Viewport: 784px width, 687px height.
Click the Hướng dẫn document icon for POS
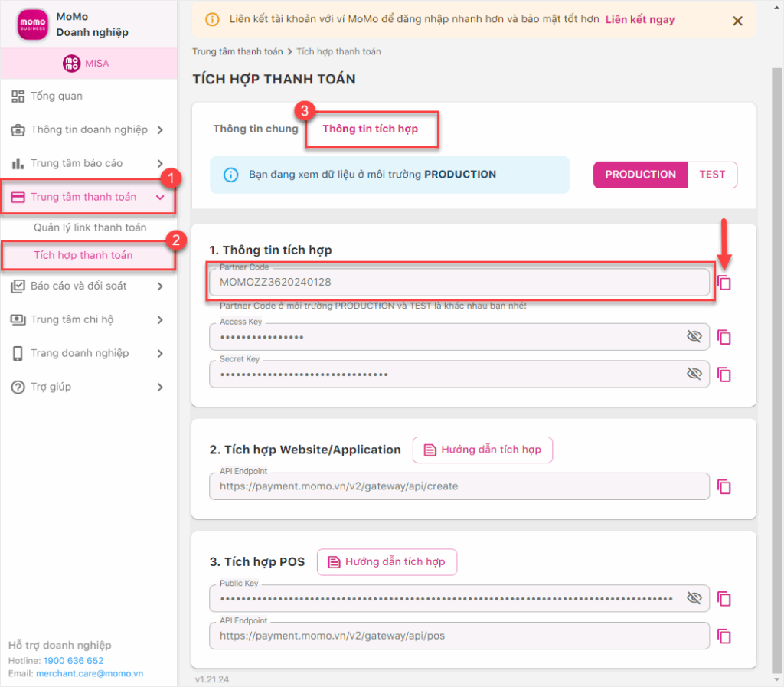[x=334, y=562]
